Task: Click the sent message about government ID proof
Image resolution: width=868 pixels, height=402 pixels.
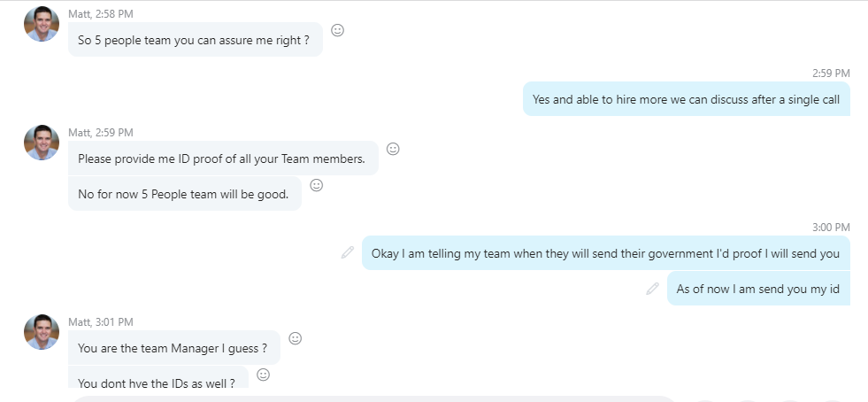Action: point(606,253)
